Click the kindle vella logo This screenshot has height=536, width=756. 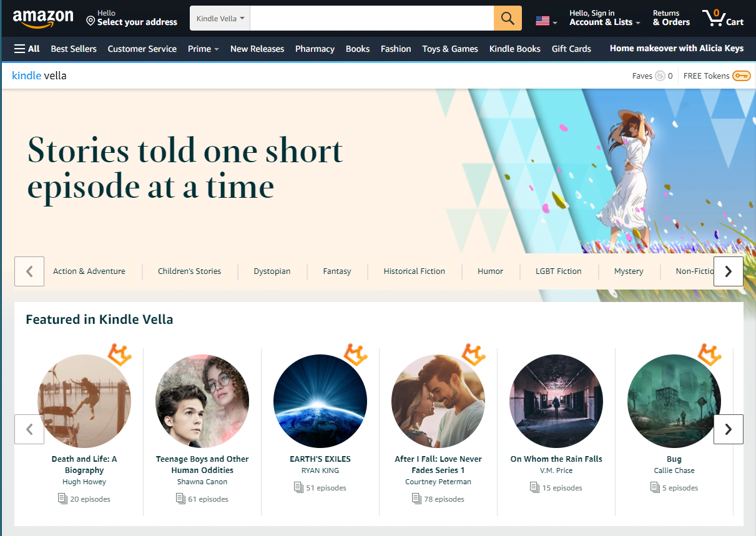click(x=39, y=76)
